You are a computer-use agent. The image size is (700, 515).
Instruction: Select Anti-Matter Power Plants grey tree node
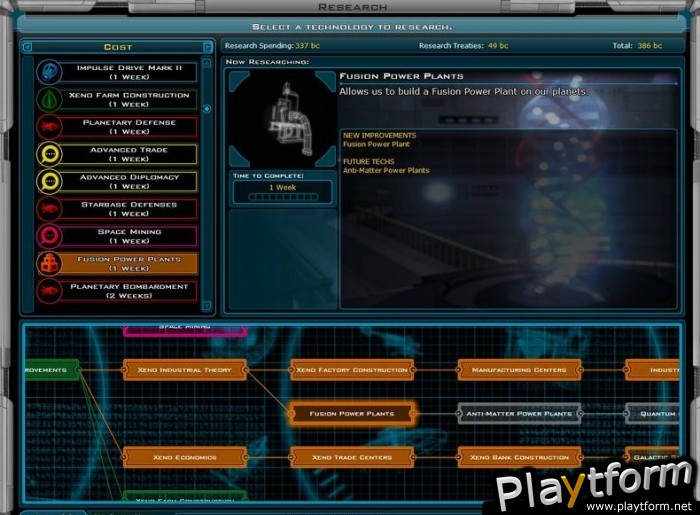[519, 414]
